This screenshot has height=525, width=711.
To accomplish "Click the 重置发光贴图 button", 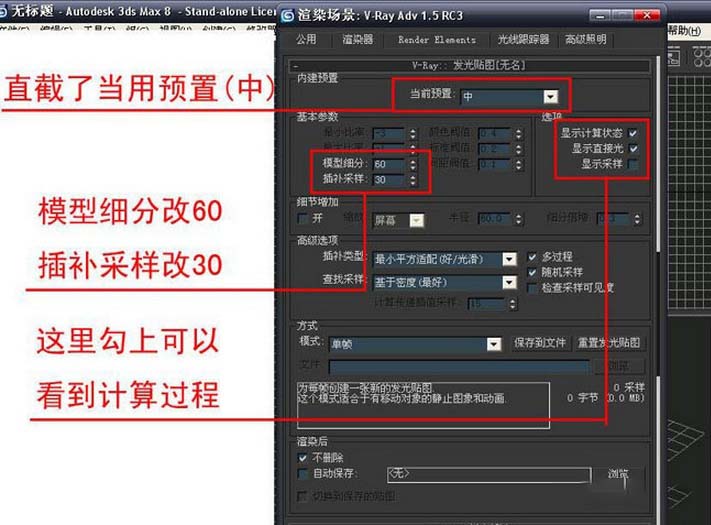I will [x=609, y=343].
